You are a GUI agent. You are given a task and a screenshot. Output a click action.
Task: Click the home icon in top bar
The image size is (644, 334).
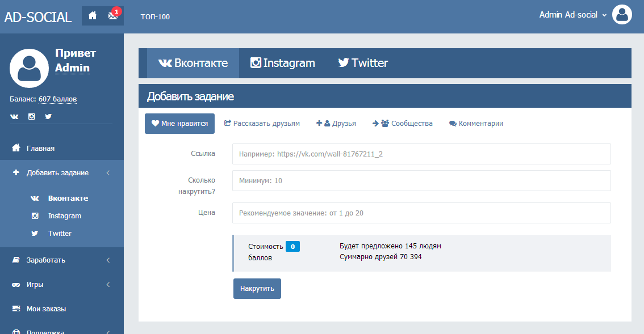coord(93,15)
